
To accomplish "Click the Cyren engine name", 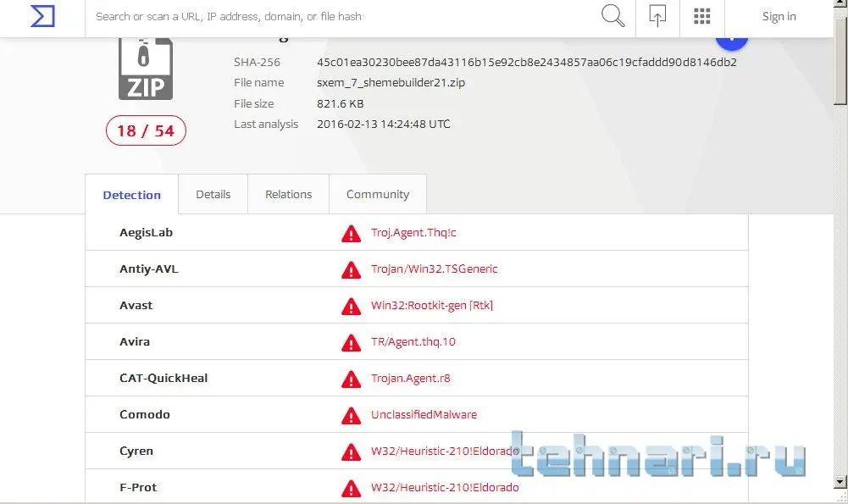I will click(x=136, y=451).
